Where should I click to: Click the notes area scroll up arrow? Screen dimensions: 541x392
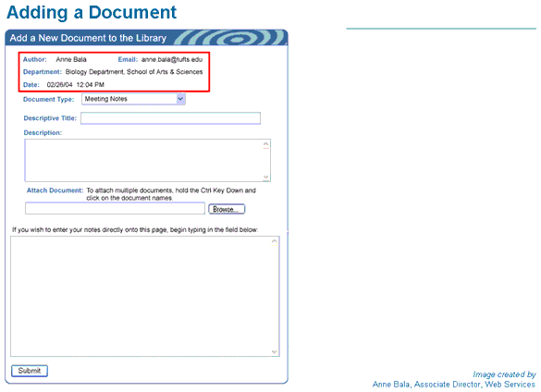(275, 241)
